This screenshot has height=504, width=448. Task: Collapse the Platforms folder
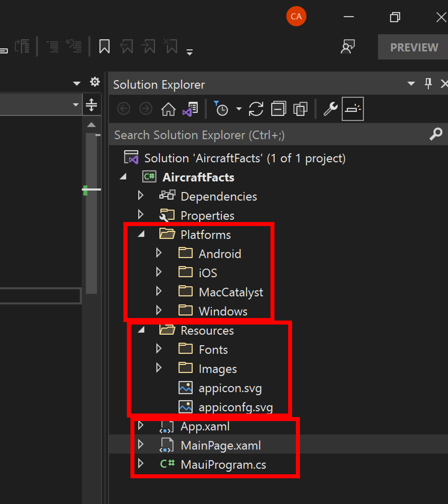point(141,234)
